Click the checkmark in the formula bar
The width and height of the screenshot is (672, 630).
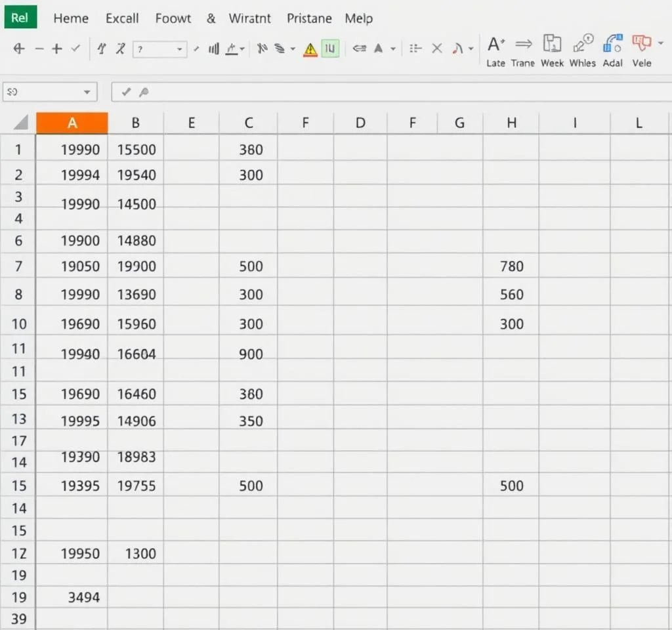click(x=127, y=93)
